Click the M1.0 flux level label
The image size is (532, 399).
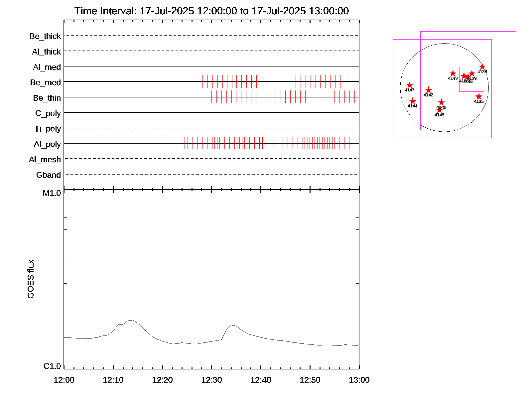point(52,193)
